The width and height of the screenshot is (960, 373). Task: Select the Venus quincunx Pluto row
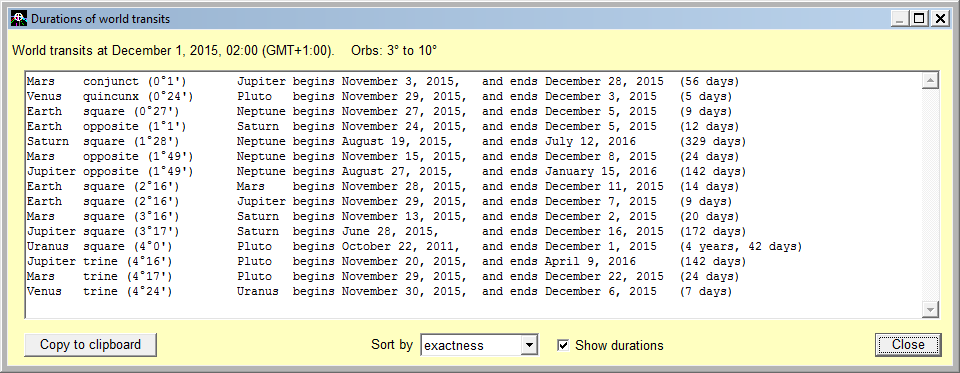(x=380, y=96)
